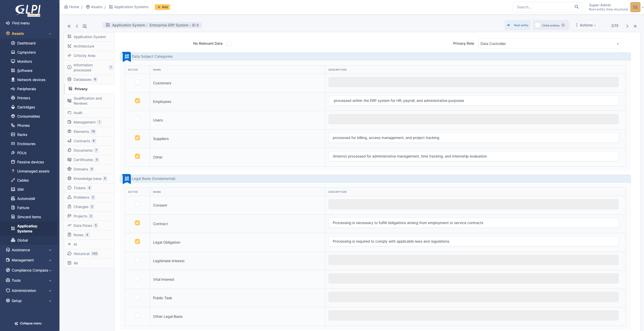Enable the Users active checkbox
The height and width of the screenshot is (331, 644).
point(137,119)
